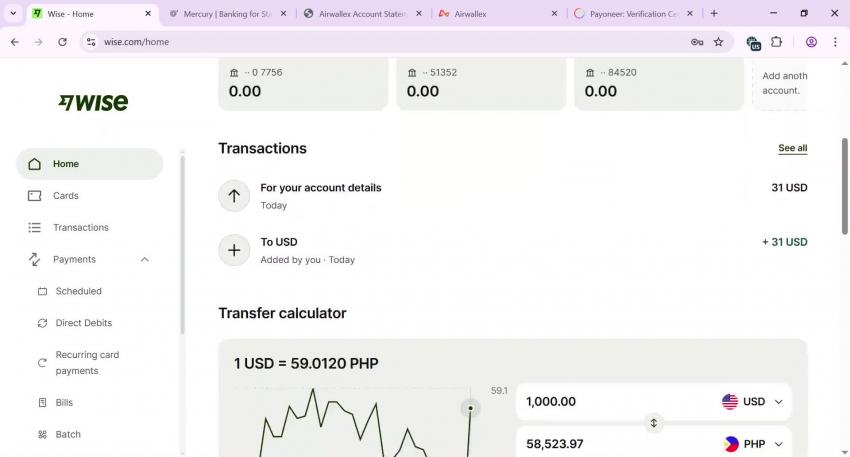Open the password key icon in address bar
The image size is (850, 457).
click(x=697, y=42)
